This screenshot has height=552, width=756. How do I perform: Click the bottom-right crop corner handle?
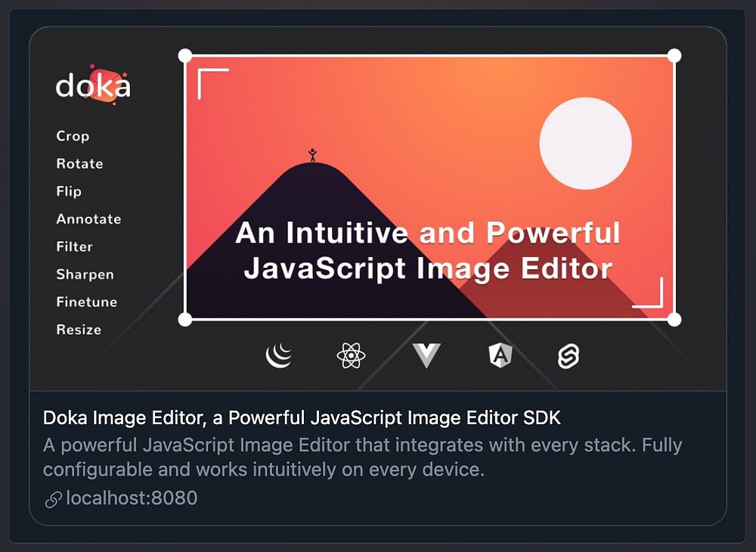tap(674, 319)
